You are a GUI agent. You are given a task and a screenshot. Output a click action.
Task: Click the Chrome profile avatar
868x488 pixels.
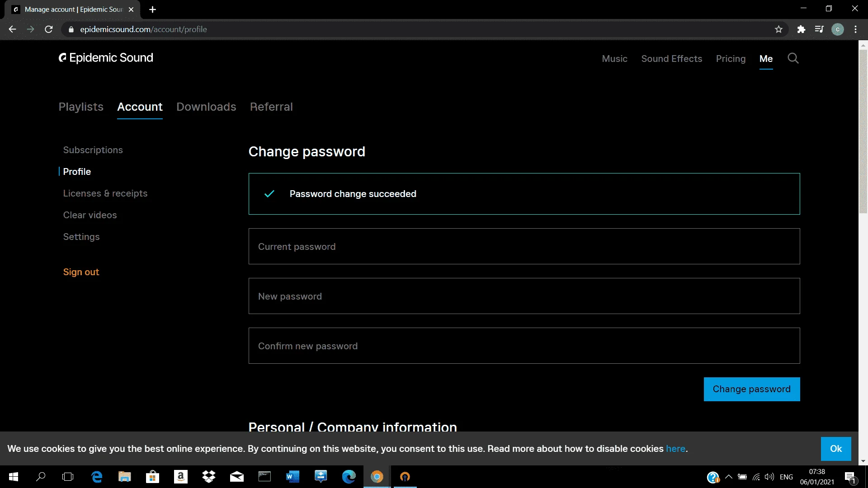838,29
